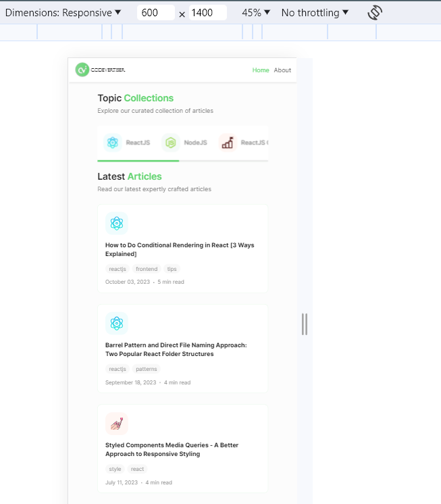
Task: Click the frontend tag
Action: pos(147,269)
